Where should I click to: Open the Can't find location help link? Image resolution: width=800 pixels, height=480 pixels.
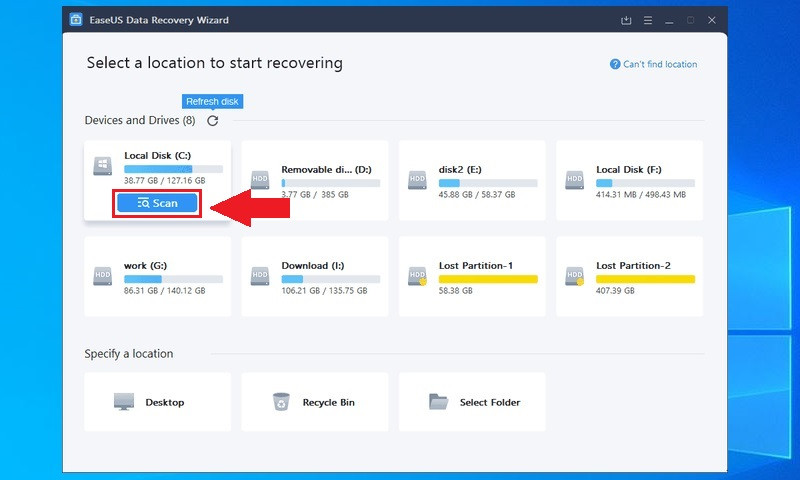654,64
